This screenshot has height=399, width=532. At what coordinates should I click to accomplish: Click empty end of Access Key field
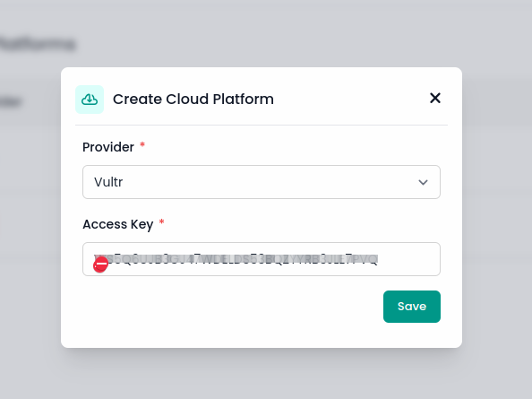click(408, 259)
